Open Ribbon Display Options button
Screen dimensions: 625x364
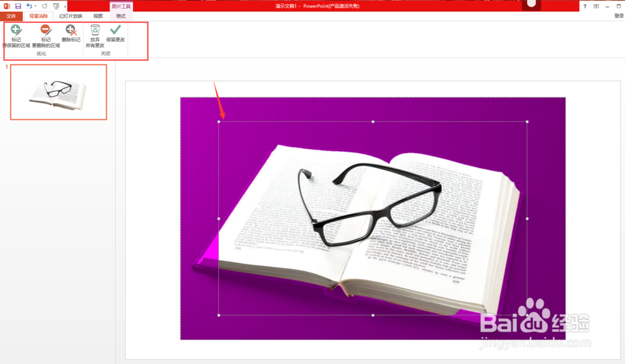(596, 6)
